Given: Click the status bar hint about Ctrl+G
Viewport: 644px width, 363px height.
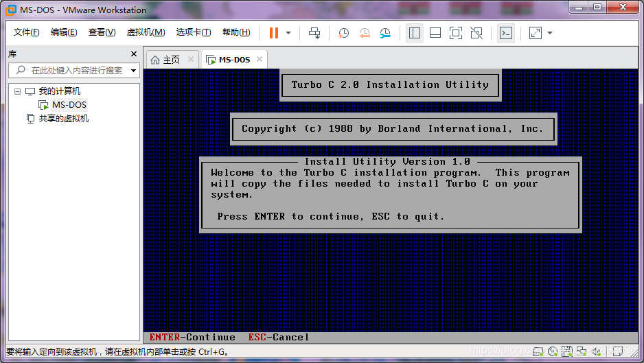Looking at the screenshot, I should click(x=117, y=352).
